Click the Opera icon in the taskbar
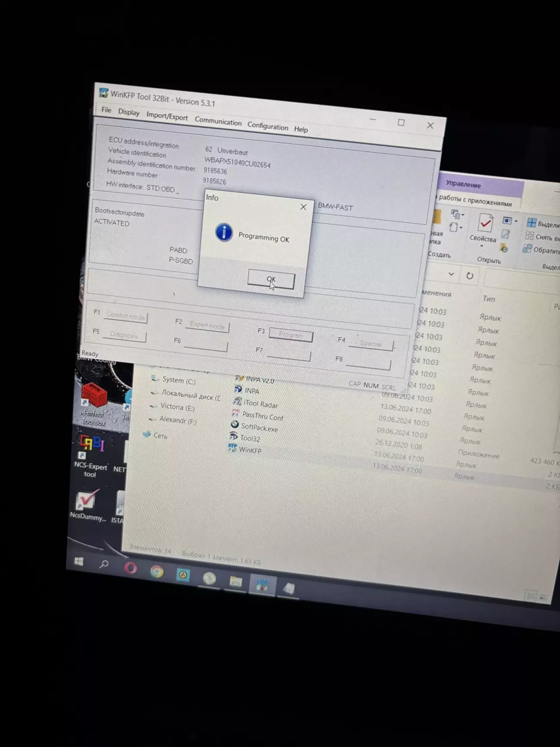 [130, 568]
